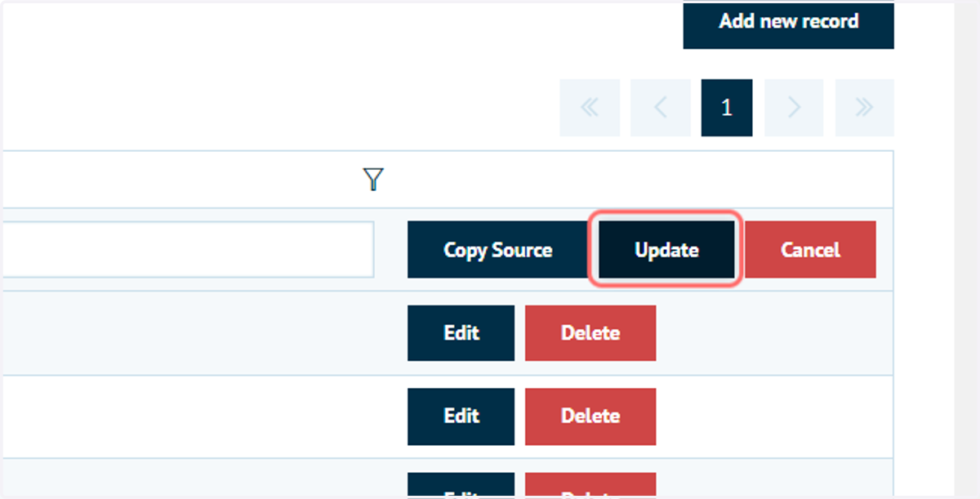980x499 pixels.
Task: Delete the first record below the editing row
Action: click(590, 333)
